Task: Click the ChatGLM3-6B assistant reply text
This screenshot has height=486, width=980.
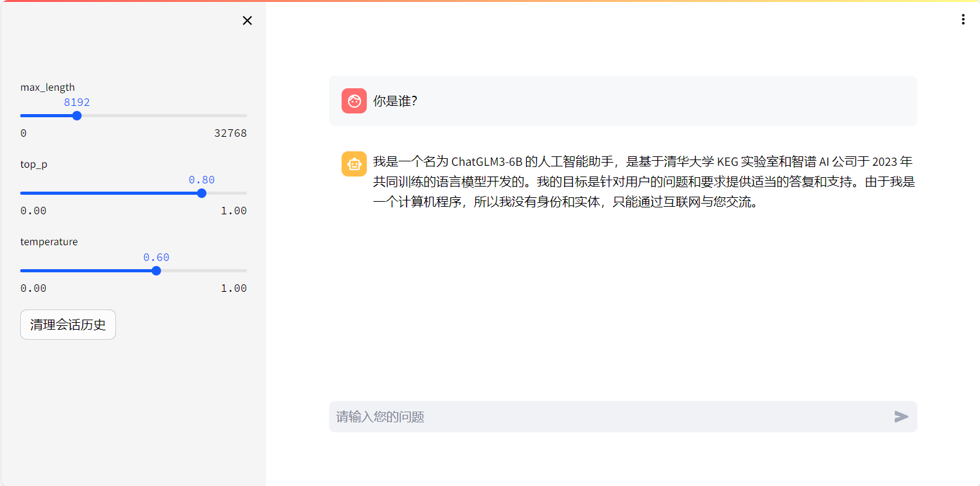Action: click(643, 182)
